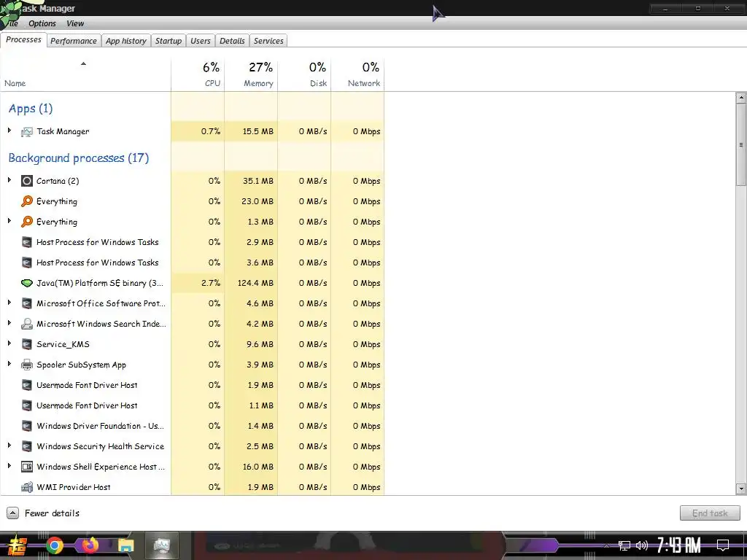Expand the Everything row using 1.3 MB
This screenshot has height=560, width=747.
(9, 221)
